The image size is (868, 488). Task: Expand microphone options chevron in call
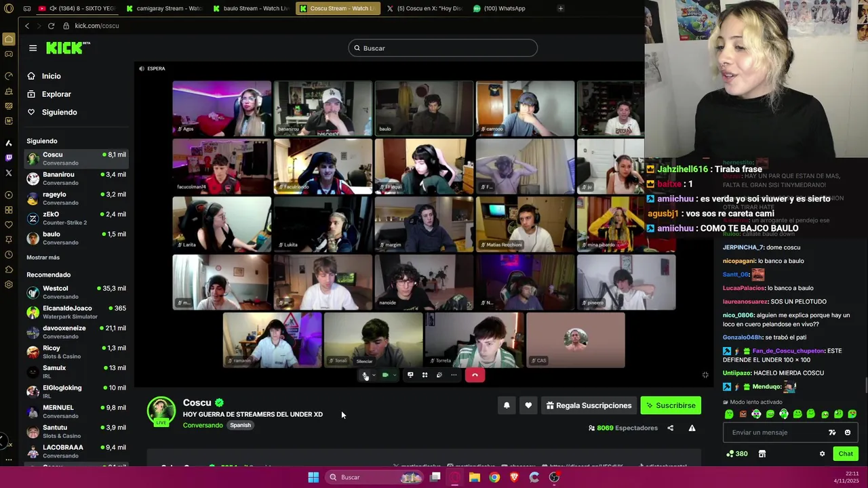pos(374,375)
